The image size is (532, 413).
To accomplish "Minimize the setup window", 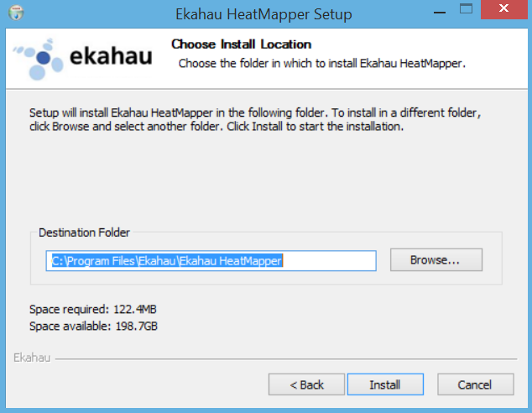I will coord(440,13).
